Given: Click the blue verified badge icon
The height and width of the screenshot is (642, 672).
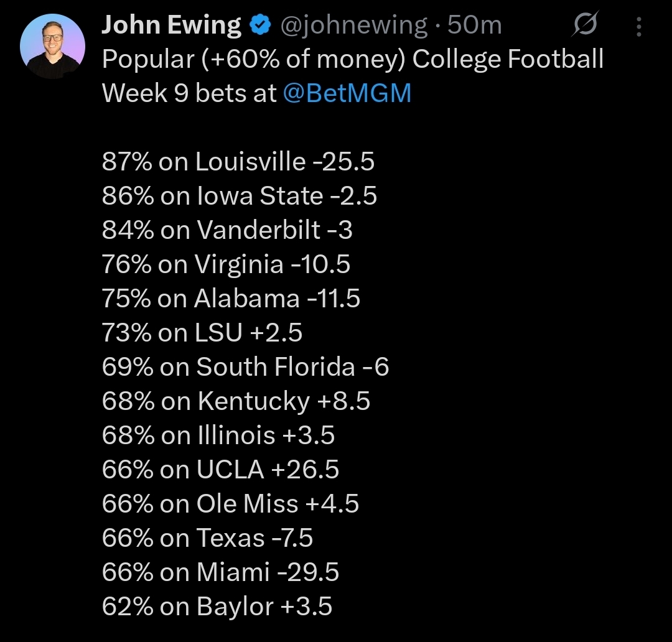Looking at the screenshot, I should pyautogui.click(x=260, y=26).
